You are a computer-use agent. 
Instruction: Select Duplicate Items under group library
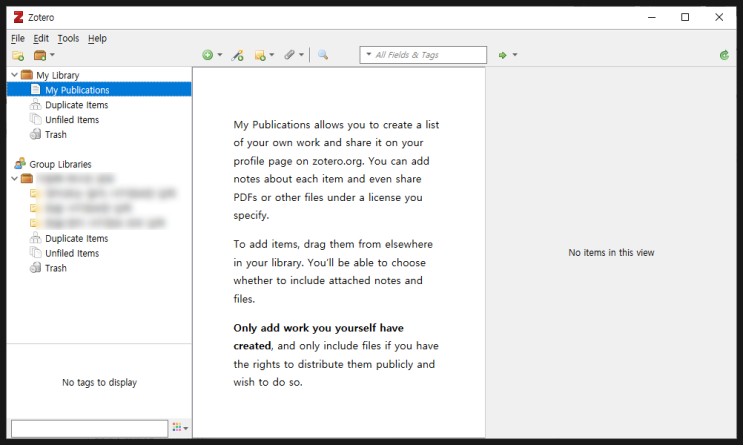click(x=76, y=238)
